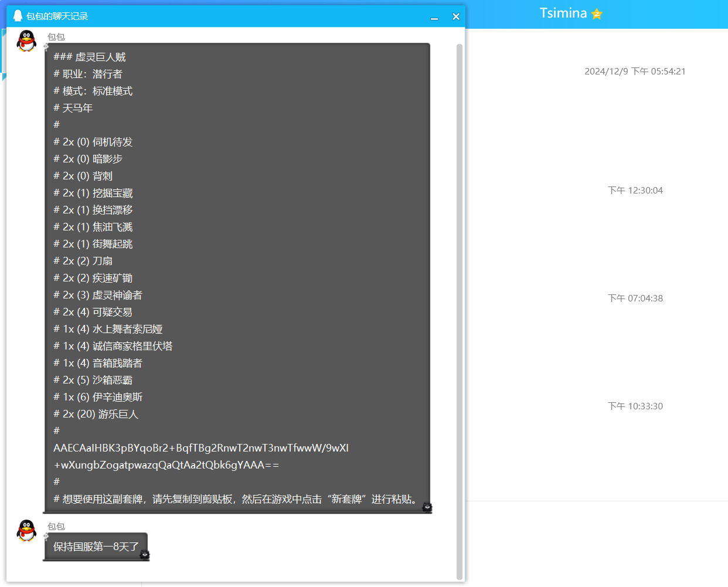Click the sender name 包包 above the last message
The height and width of the screenshot is (587, 728).
pos(56,527)
